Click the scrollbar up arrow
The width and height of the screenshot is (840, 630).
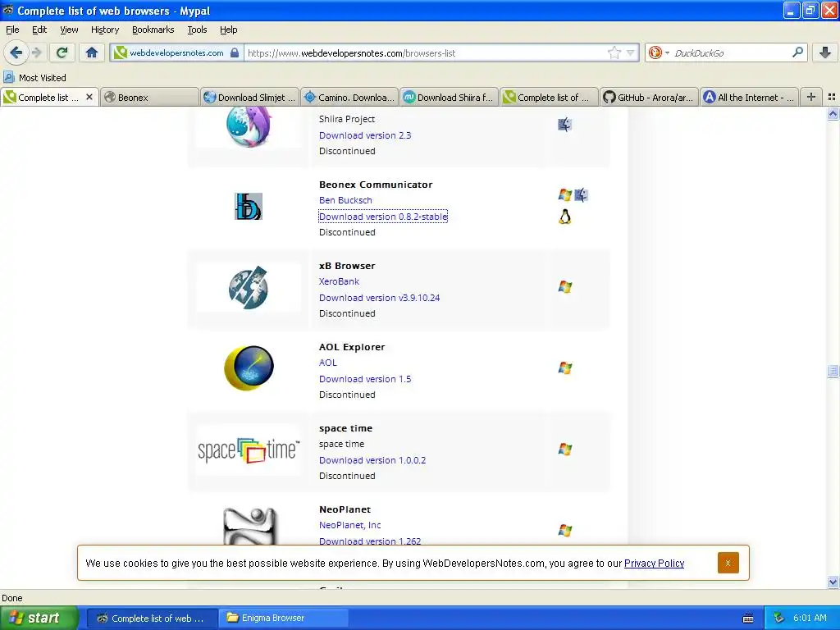coord(833,113)
